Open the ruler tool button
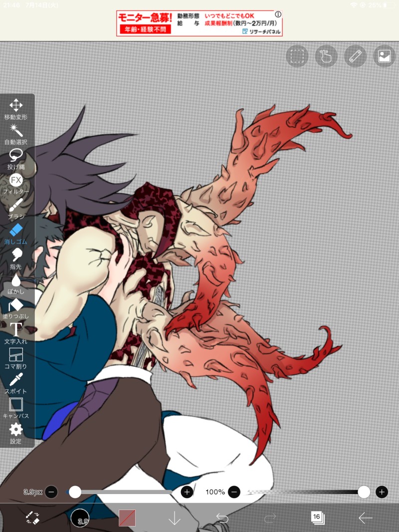 coord(355,56)
